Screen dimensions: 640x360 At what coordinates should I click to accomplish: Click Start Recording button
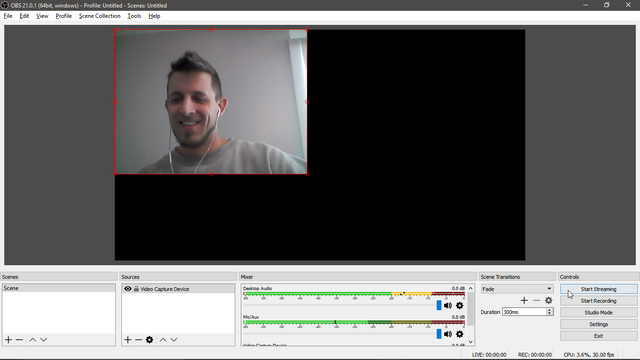click(598, 301)
